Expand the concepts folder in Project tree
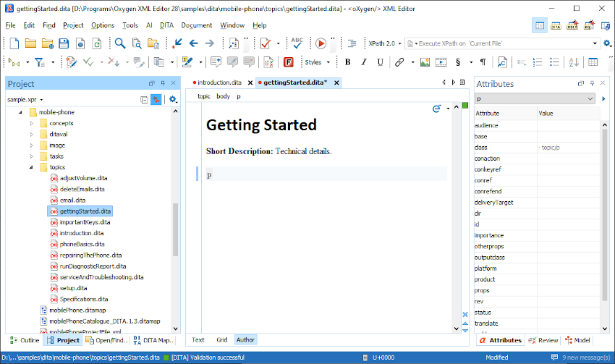615x364 pixels. click(32, 124)
